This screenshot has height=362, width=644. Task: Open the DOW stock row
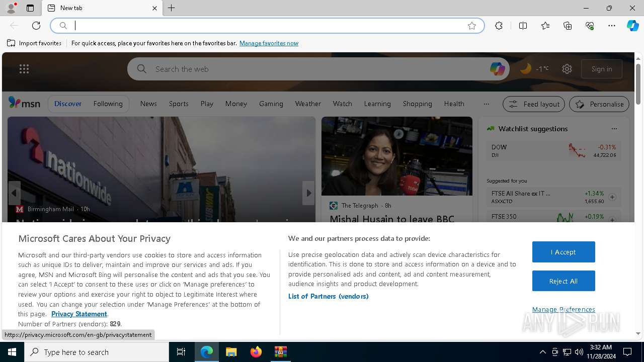pos(553,151)
